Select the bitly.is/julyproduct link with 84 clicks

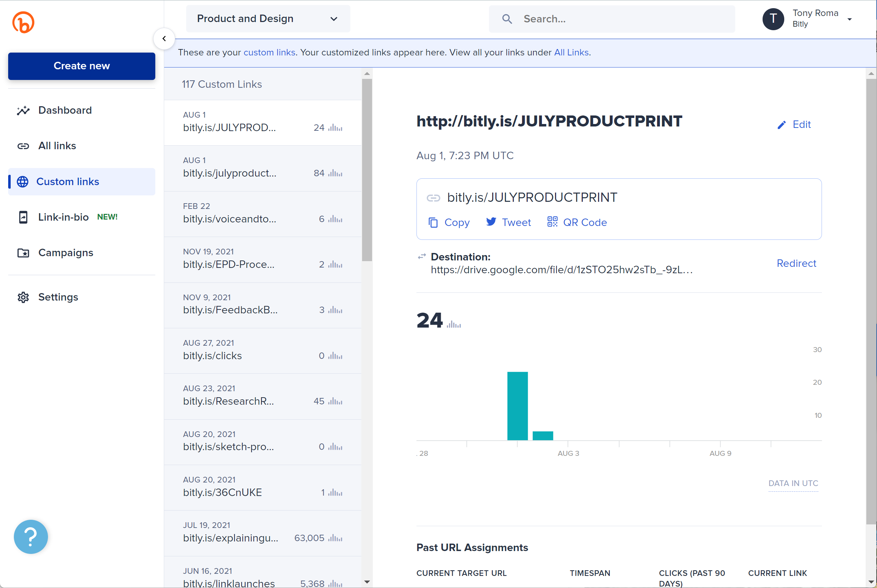coord(263,168)
